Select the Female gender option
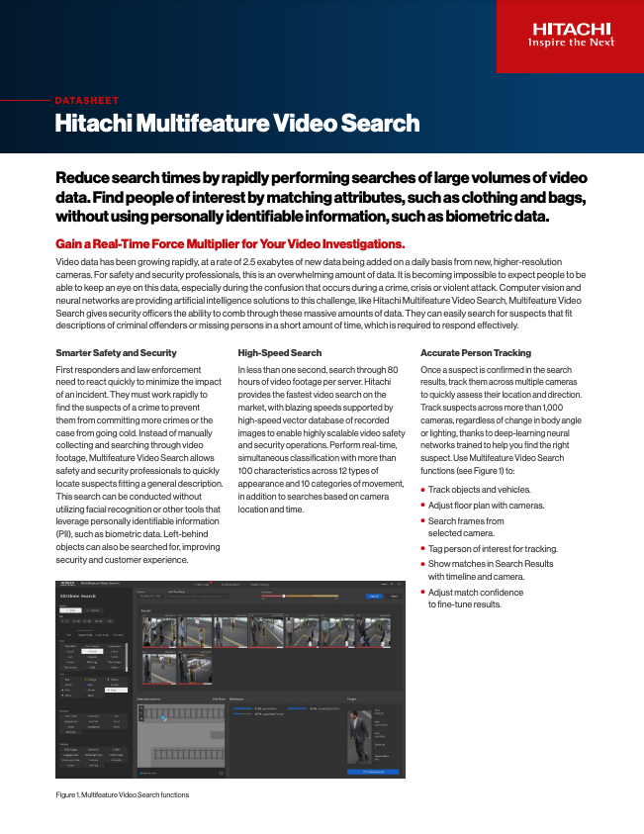644x834 pixels. pos(96,610)
